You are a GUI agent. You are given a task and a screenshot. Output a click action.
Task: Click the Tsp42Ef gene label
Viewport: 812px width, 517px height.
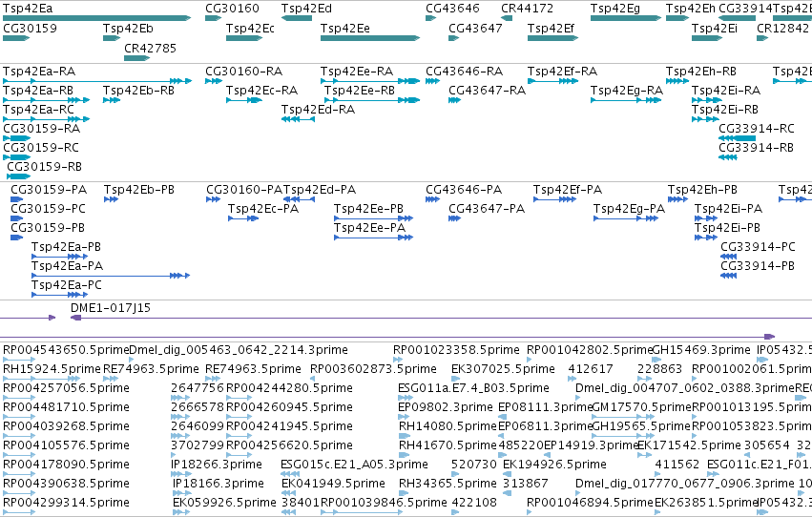pos(551,28)
